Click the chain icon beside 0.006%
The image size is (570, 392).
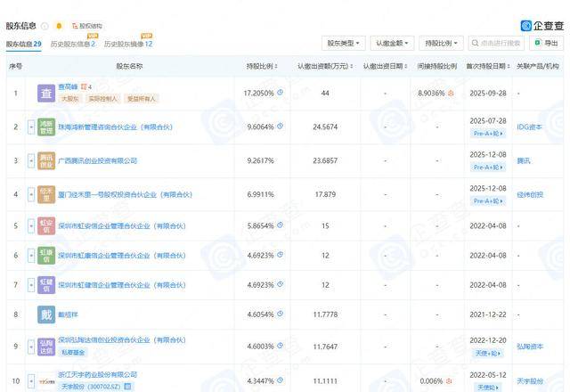click(449, 381)
